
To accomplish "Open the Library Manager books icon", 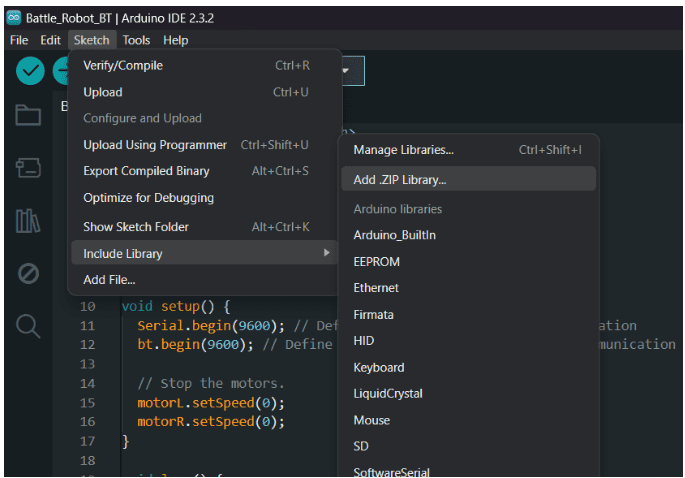I will [x=28, y=220].
